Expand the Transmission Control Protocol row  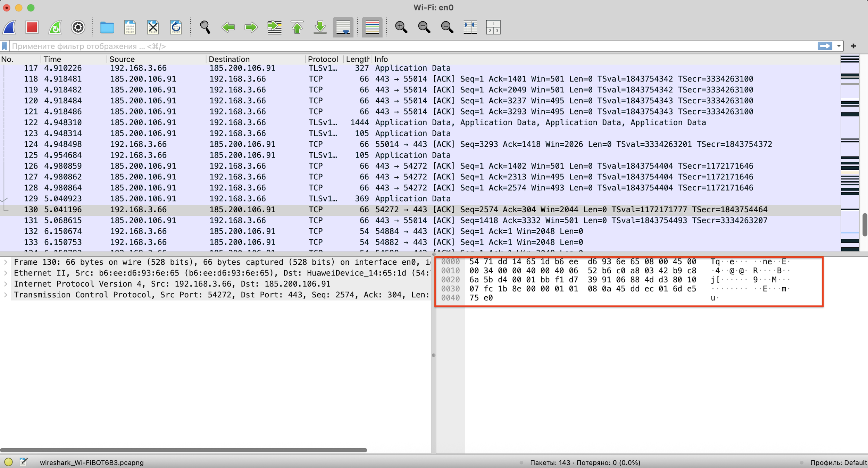click(x=6, y=295)
